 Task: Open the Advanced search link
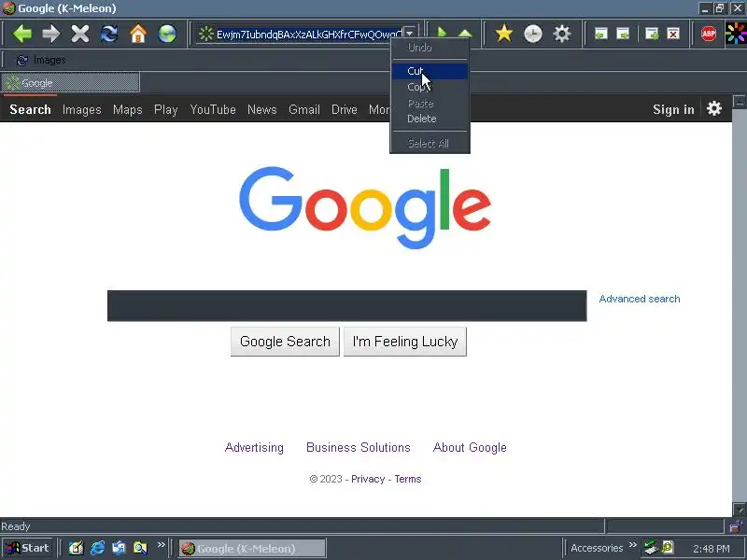(640, 299)
